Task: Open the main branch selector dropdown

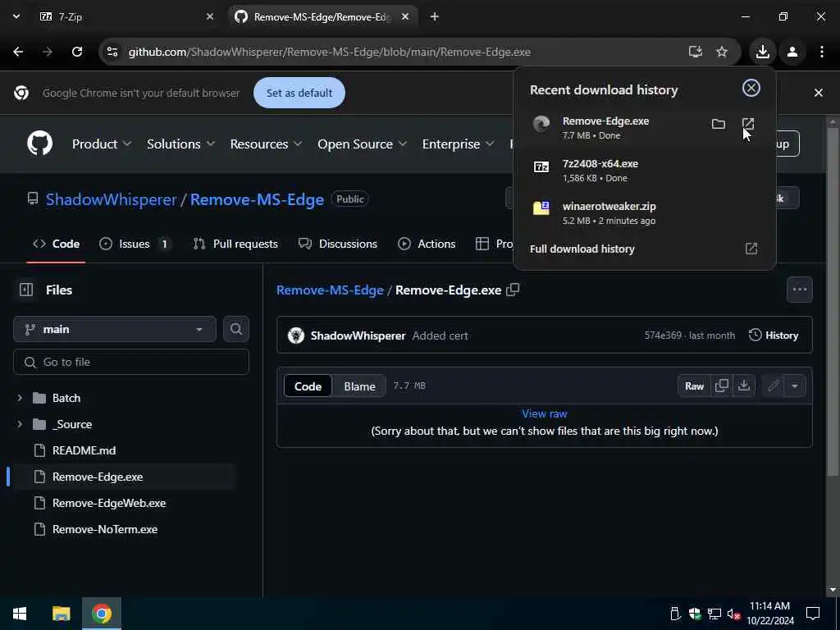Action: point(115,330)
